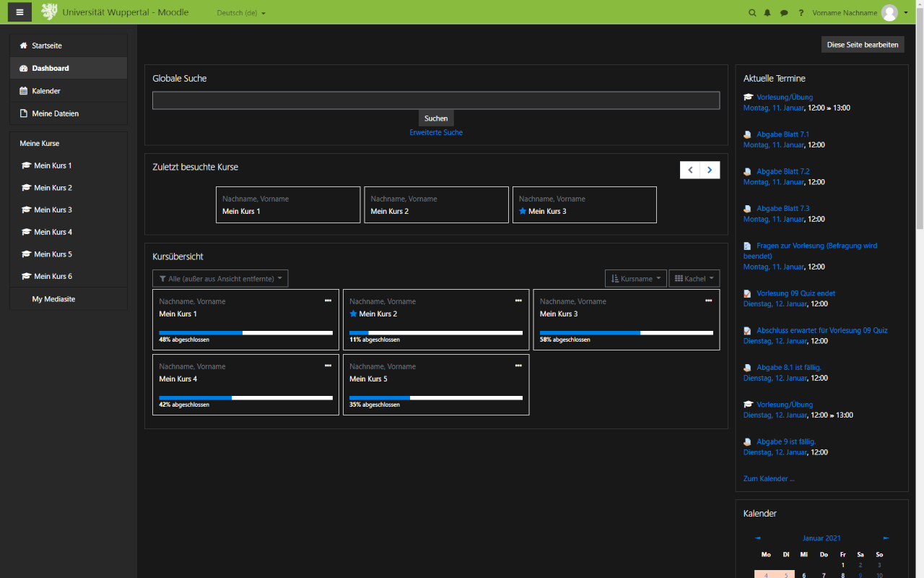Open the Abgabe 8.1 ist fällig link

coord(789,367)
